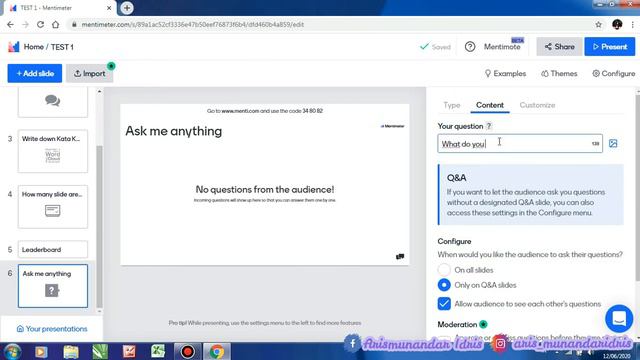Viewport: 640px width, 360px height.
Task: Open the Mentimote beta link
Action: 502,47
